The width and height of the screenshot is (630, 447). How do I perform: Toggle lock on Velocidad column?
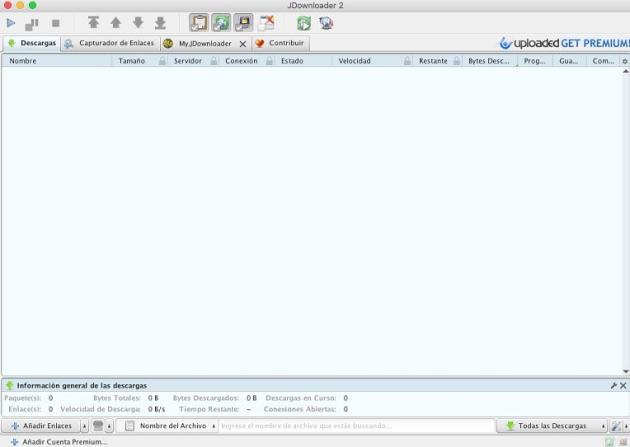[x=407, y=61]
